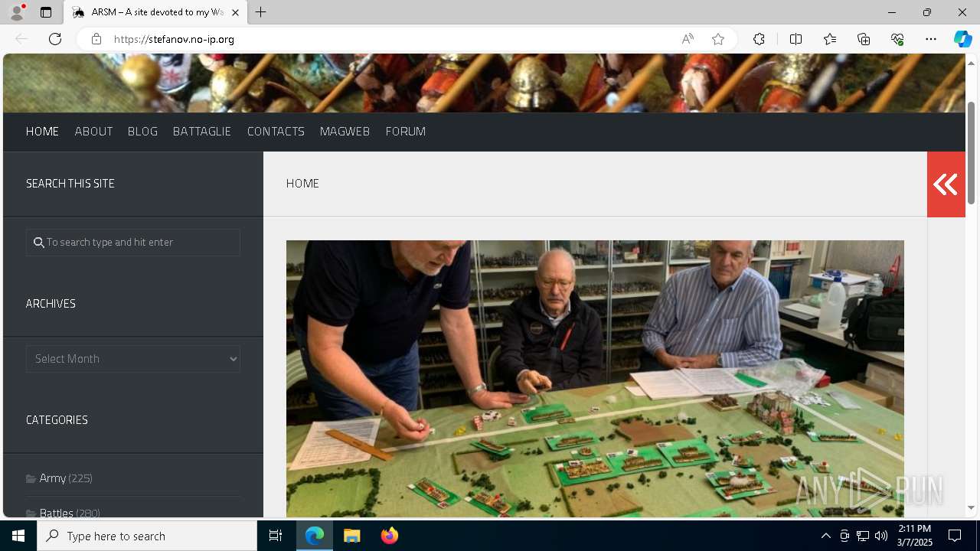
Task: Open MAGWEB menu item
Action: 345,132
